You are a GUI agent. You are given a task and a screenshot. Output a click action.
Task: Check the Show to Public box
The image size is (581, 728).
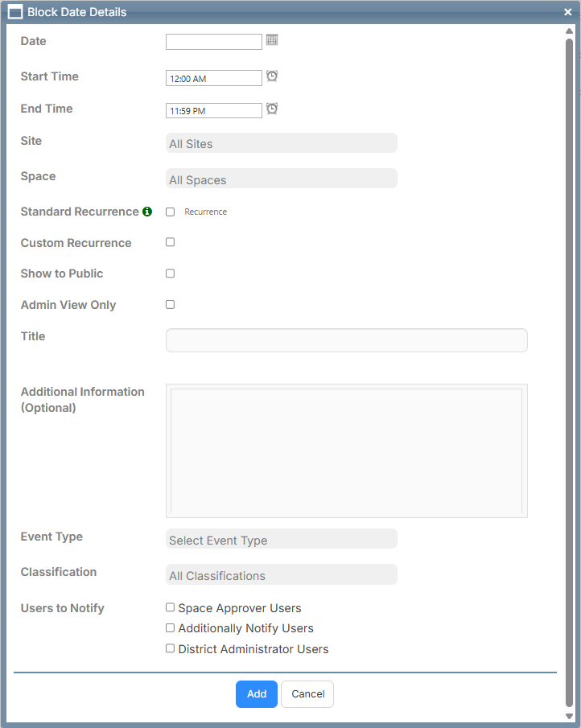click(x=171, y=274)
